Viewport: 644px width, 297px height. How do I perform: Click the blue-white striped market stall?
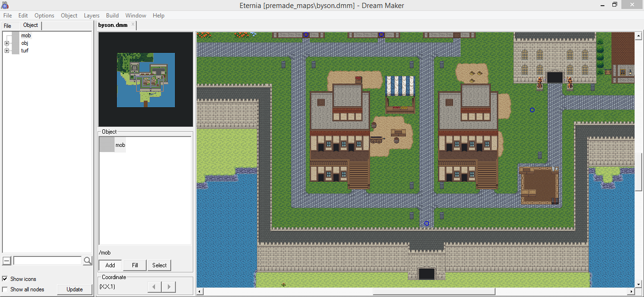pos(400,94)
